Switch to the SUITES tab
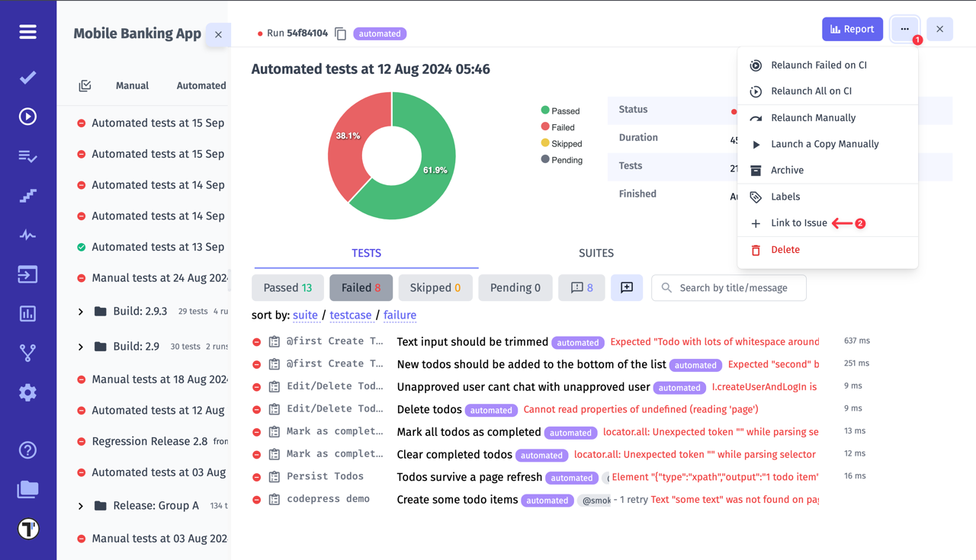 pyautogui.click(x=596, y=252)
